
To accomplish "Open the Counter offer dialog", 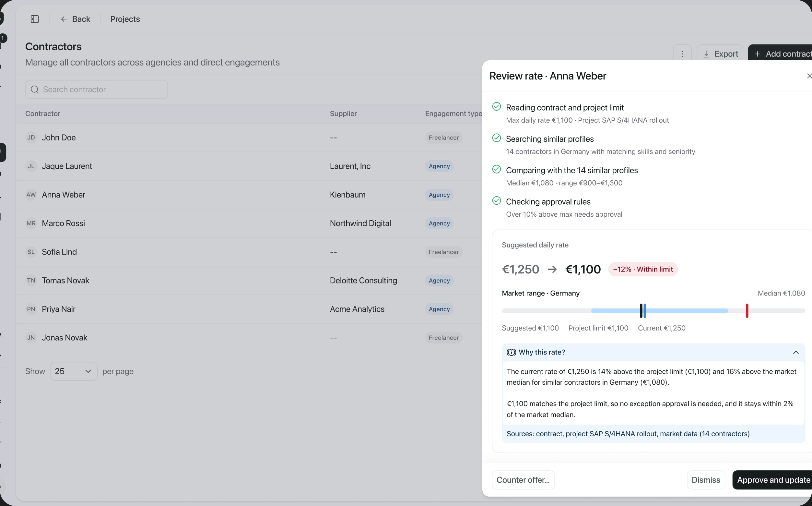I will coord(523,480).
